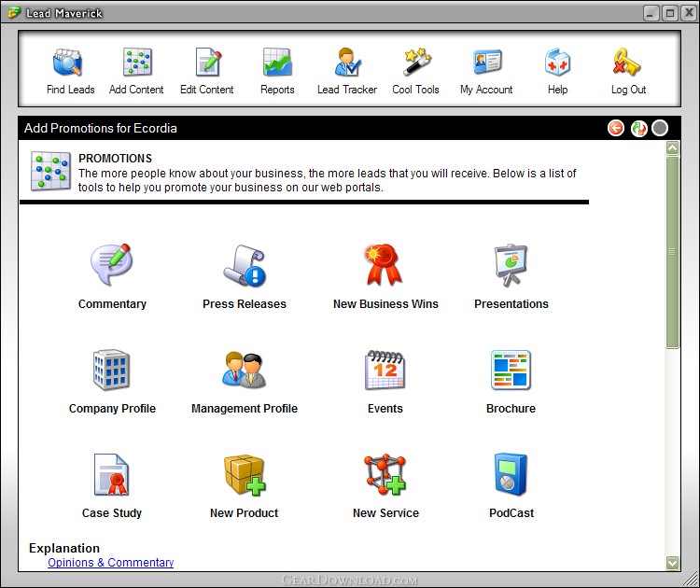Open the Reports chart icon
Screen dimensions: 700x588
[277, 63]
